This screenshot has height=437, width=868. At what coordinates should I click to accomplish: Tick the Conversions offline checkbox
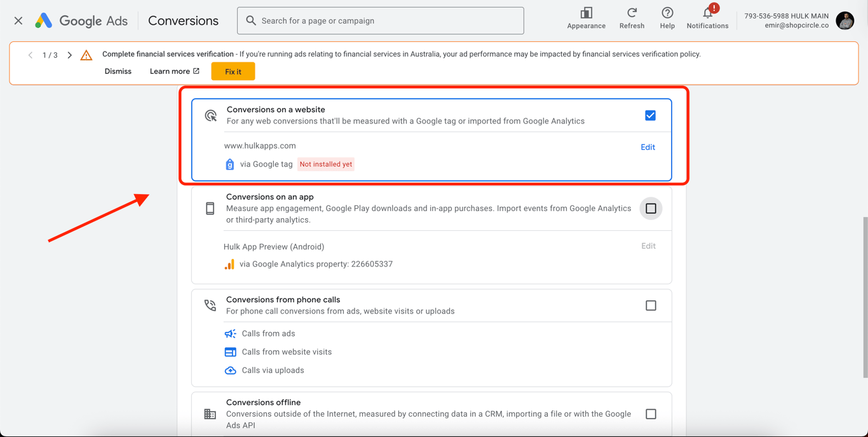[651, 414]
